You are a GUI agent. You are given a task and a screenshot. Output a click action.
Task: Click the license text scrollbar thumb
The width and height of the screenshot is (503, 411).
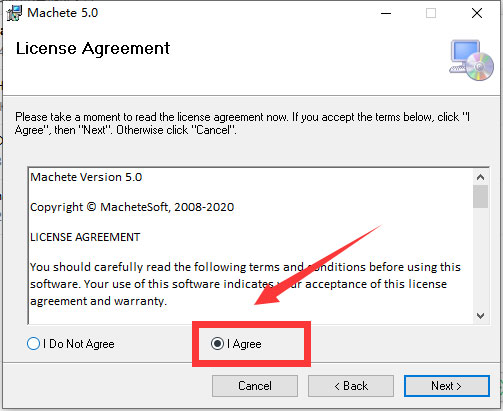pyautogui.click(x=480, y=196)
